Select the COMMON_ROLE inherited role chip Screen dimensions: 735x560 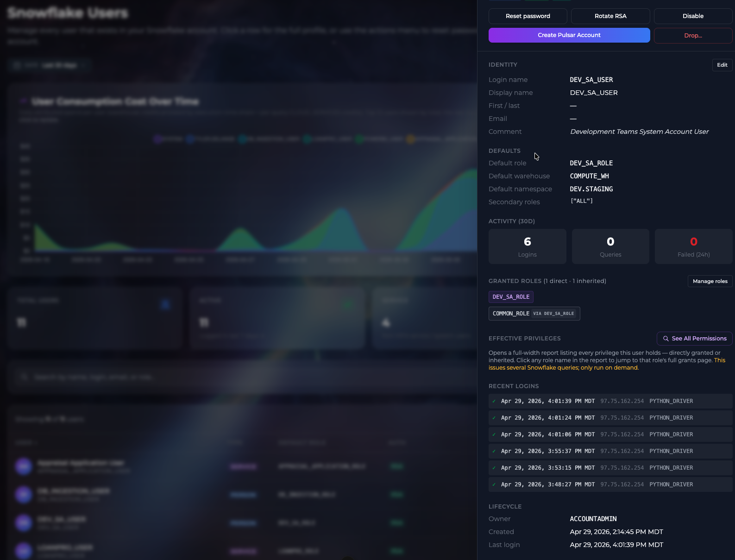tap(534, 314)
